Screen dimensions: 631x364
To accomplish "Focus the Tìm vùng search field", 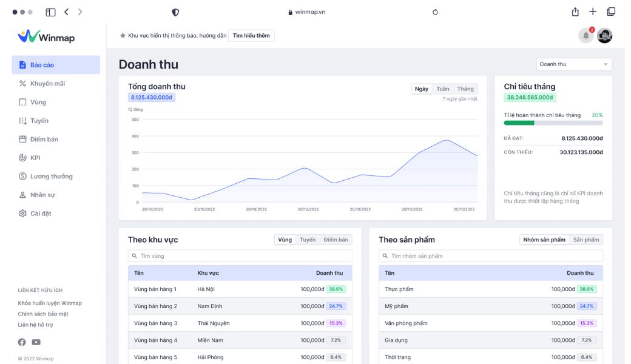I will pos(240,256).
